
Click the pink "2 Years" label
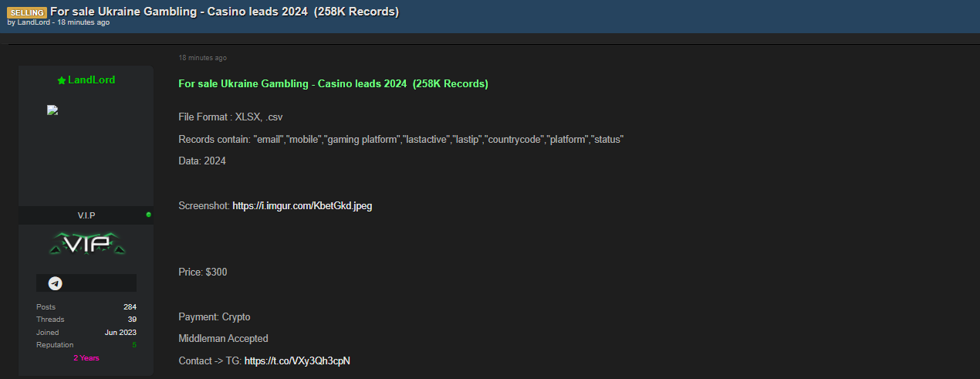pos(86,358)
